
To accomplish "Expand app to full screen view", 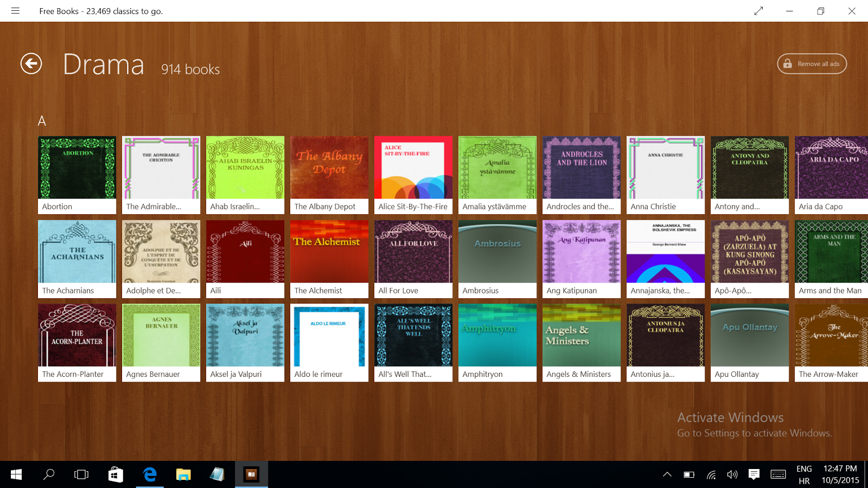I will tap(758, 11).
